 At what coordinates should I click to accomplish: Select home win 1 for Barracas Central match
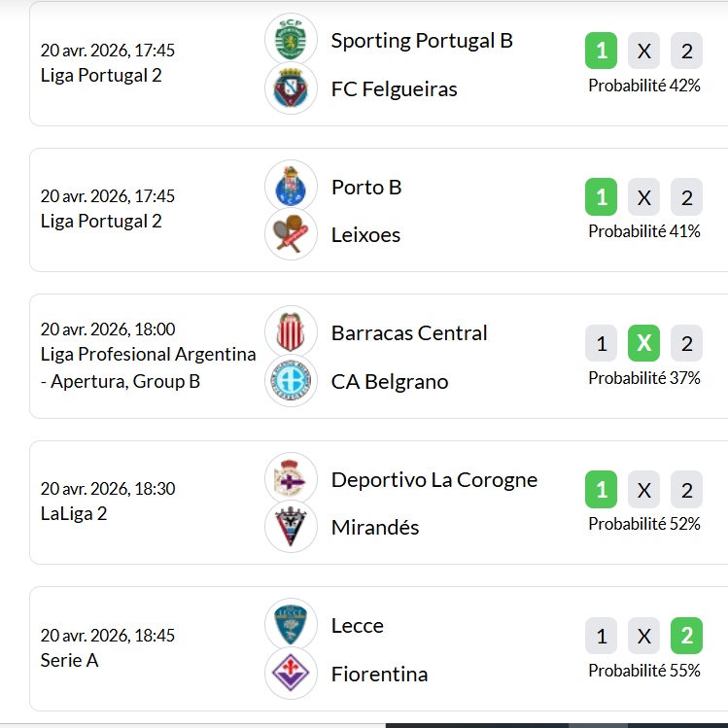click(x=601, y=343)
